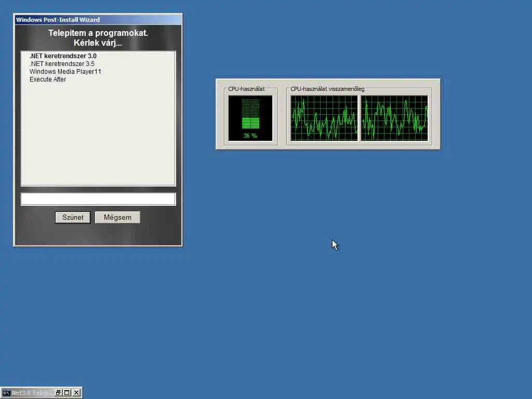Click the 'Telepítem a programokat' heading text
The width and height of the screenshot is (532, 399).
coord(98,33)
